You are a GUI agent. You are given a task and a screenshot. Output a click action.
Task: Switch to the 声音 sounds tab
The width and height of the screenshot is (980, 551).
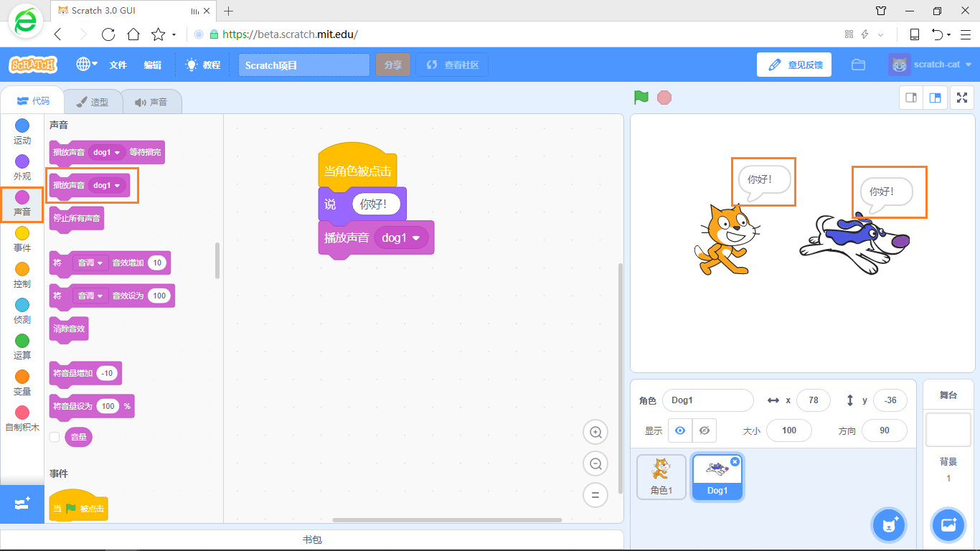151,102
